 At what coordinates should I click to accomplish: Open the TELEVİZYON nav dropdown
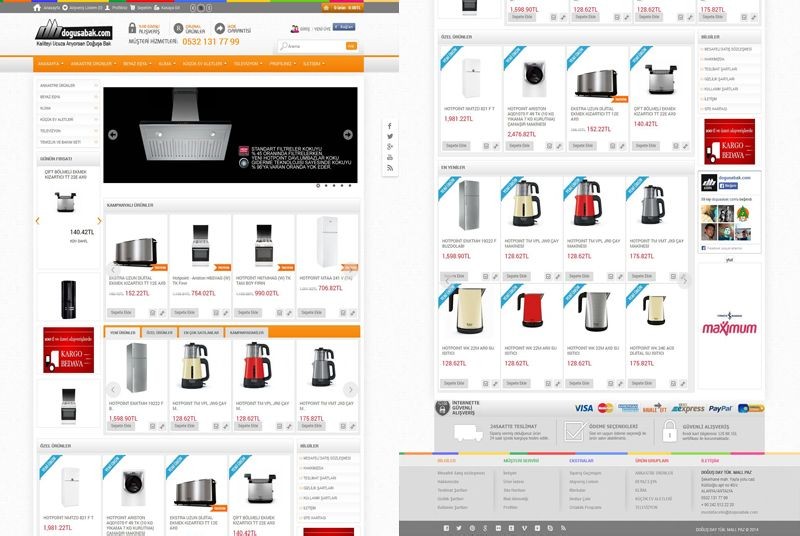click(x=248, y=64)
